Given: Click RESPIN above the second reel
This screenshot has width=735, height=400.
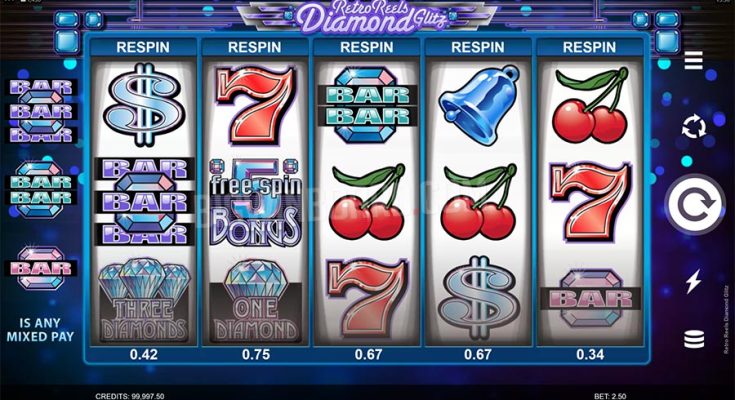Looking at the screenshot, I should point(255,47).
